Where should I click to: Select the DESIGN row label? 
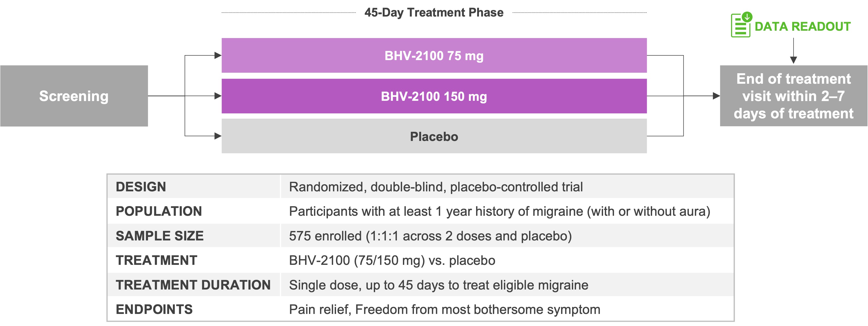pos(141,187)
